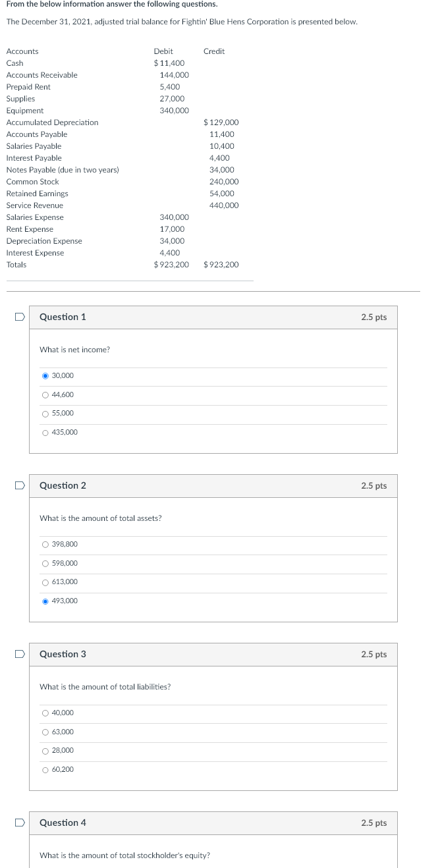The width and height of the screenshot is (438, 868).
Task: Choose 598,000 for total assets
Action: point(45,563)
